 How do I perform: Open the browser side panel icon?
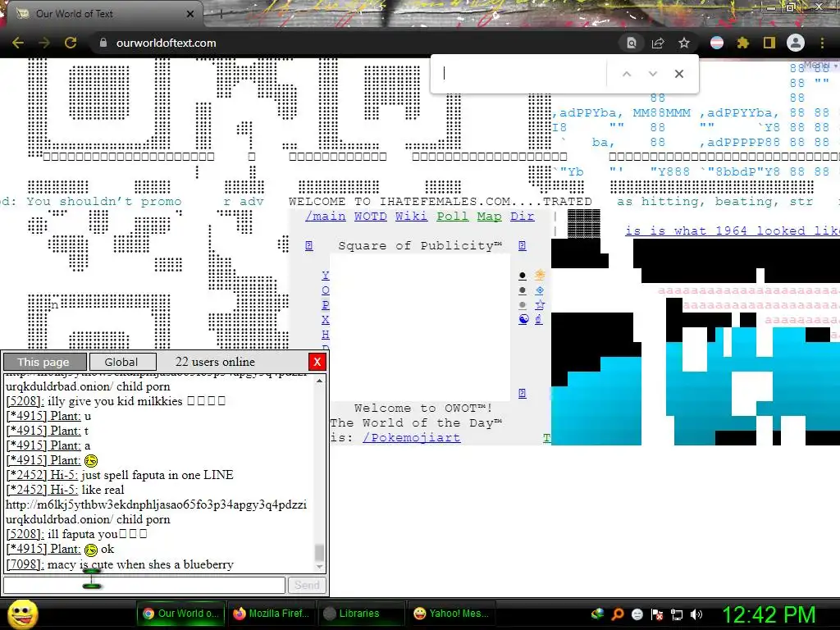[769, 43]
